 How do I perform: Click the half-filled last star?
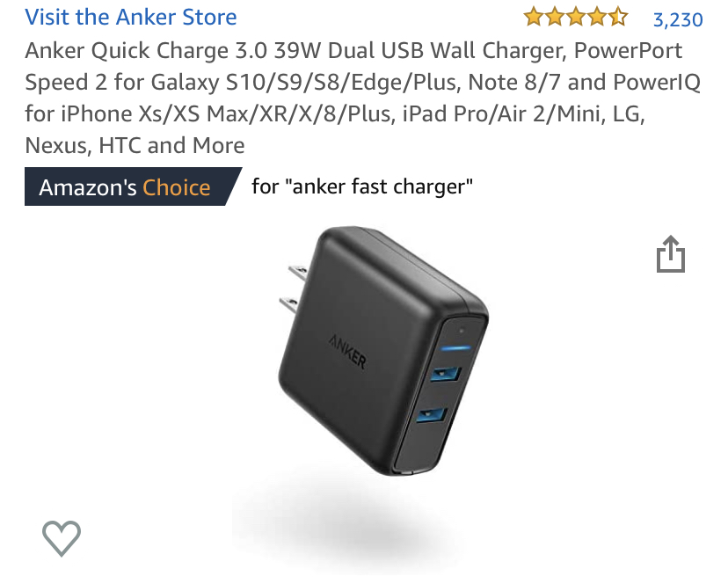tap(618, 18)
